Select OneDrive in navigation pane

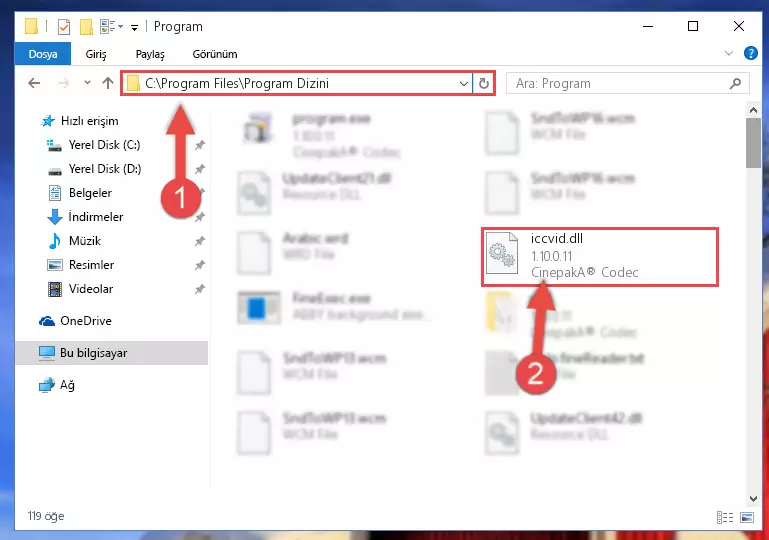pos(86,321)
